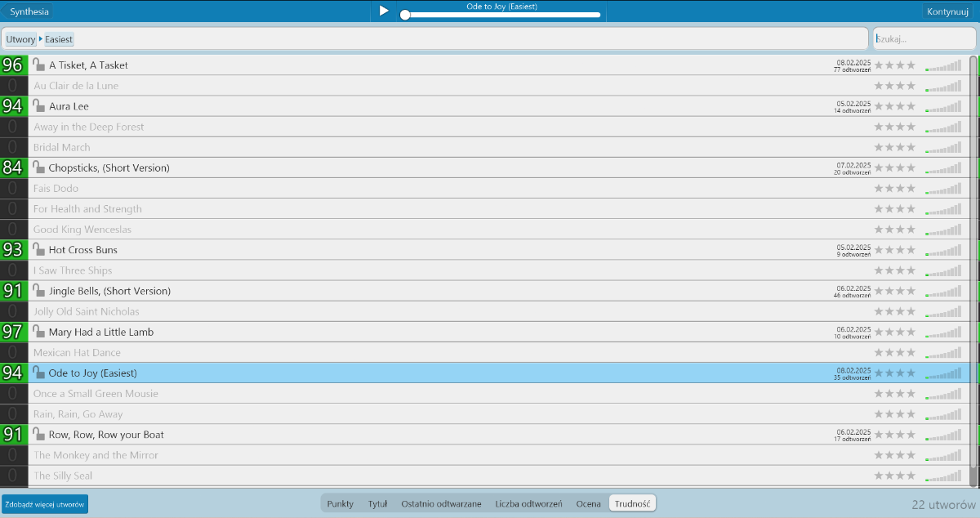Click the breadcrumb arrow after Utwory
The image size is (980, 518).
(41, 38)
